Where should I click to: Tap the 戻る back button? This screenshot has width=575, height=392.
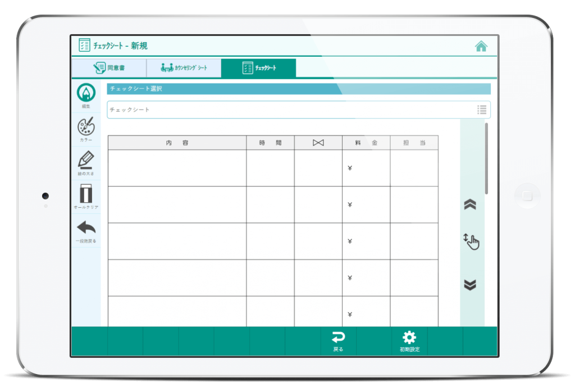[338, 341]
